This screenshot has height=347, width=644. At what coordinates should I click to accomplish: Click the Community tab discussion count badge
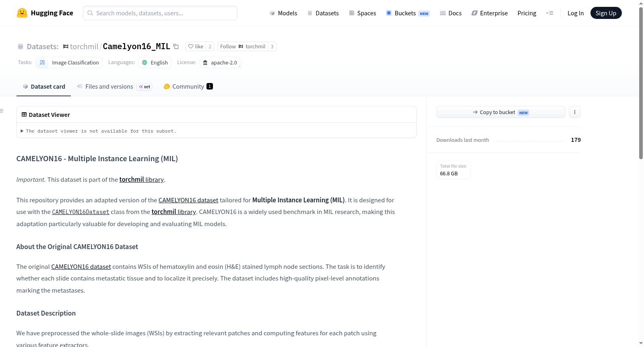click(x=210, y=86)
